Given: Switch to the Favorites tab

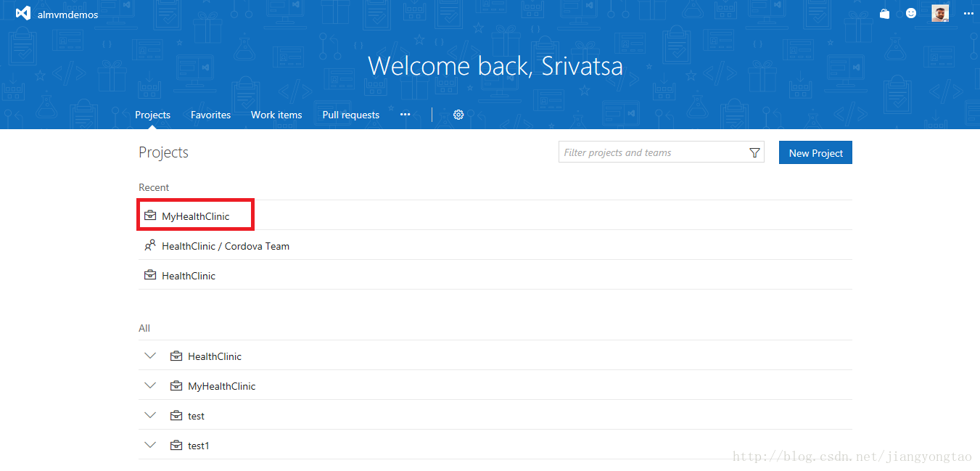Looking at the screenshot, I should click(x=210, y=115).
